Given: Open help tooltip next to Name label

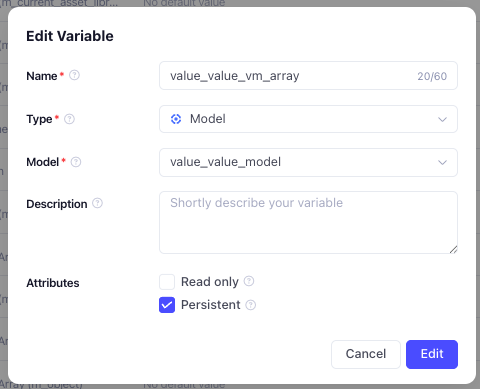Looking at the screenshot, I should [74, 75].
